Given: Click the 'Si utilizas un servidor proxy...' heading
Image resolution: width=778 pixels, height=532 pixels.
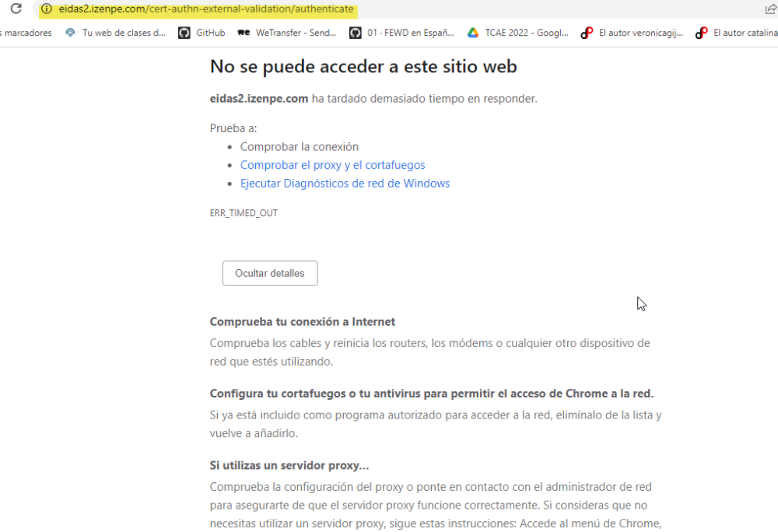Looking at the screenshot, I should tap(289, 465).
